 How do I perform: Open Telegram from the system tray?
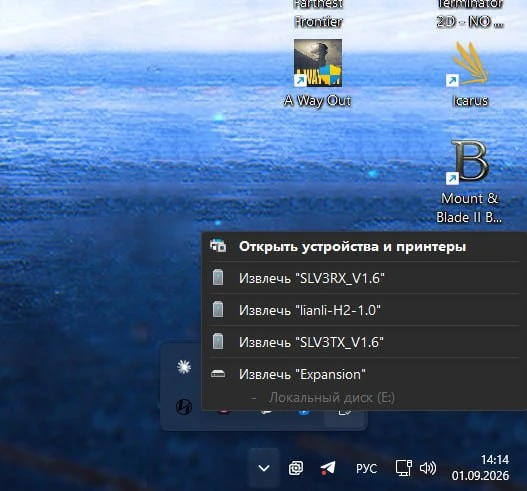(x=328, y=468)
